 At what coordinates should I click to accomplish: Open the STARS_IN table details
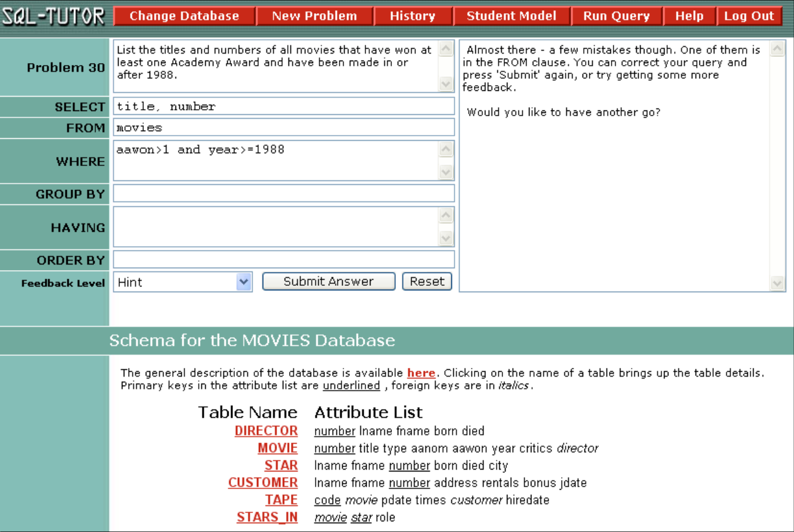(267, 517)
